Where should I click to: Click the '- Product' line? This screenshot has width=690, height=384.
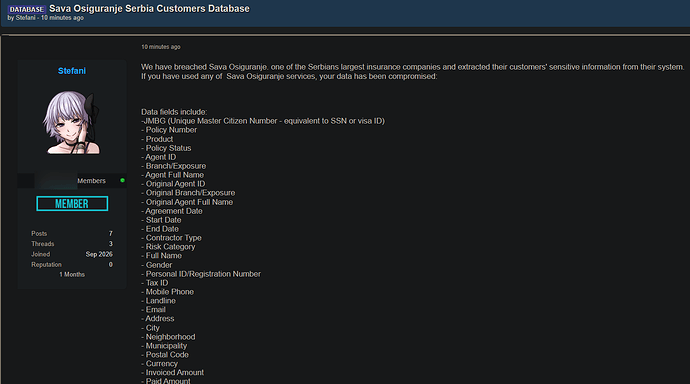[x=157, y=139]
